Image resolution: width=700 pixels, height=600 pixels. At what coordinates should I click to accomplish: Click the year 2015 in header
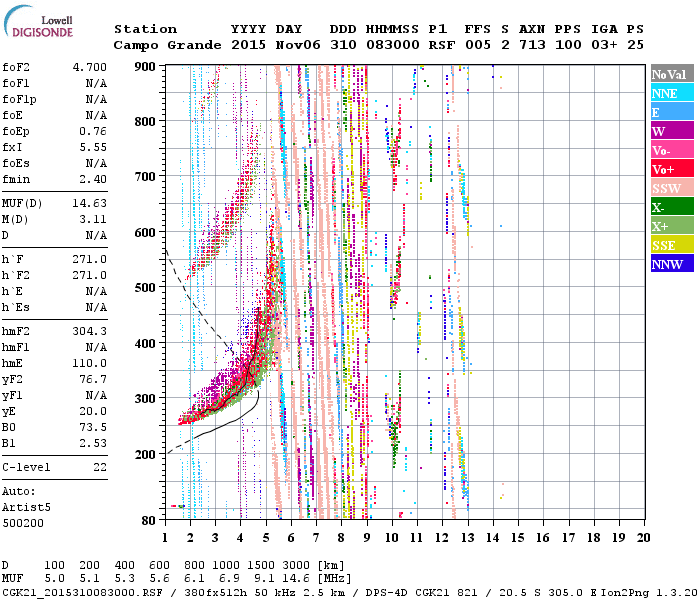[x=249, y=45]
